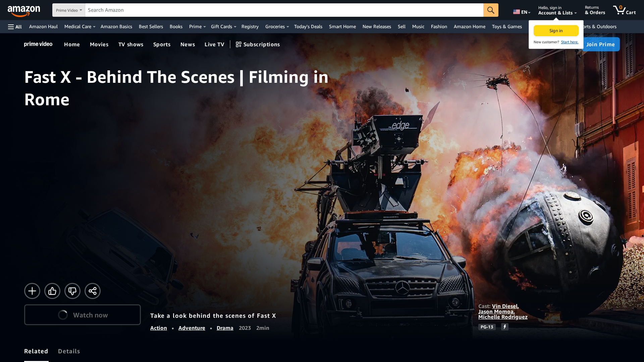Image resolution: width=644 pixels, height=362 pixels.
Task: Open Returns & Orders
Action: 595,10
